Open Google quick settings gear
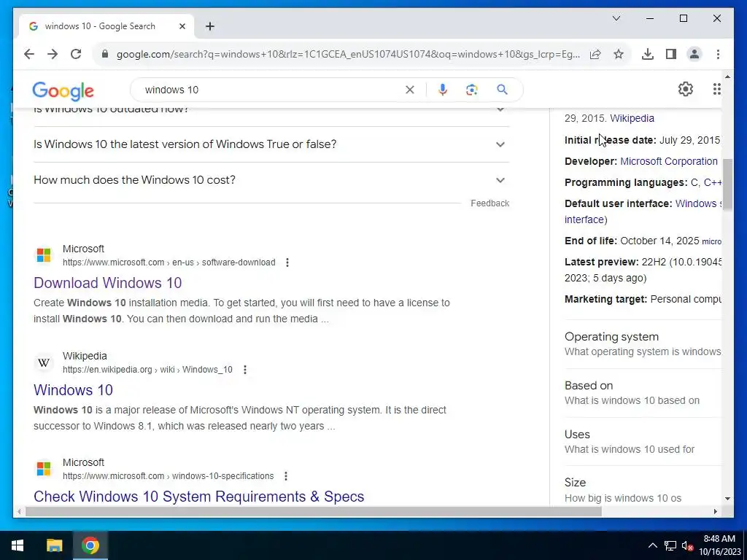Image resolution: width=747 pixels, height=560 pixels. [x=685, y=89]
